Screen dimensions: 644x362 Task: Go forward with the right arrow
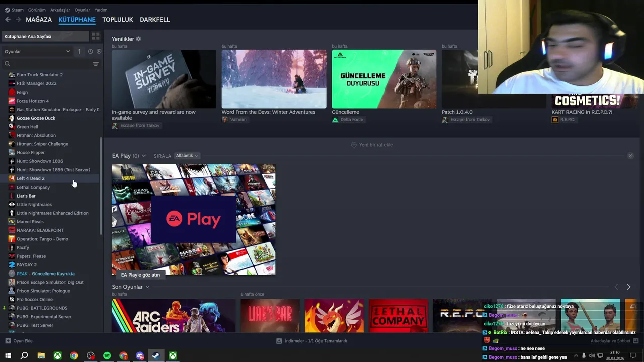coord(19,19)
